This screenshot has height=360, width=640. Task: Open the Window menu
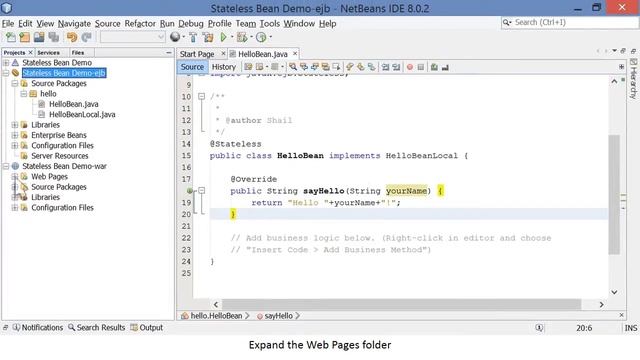coord(299,24)
